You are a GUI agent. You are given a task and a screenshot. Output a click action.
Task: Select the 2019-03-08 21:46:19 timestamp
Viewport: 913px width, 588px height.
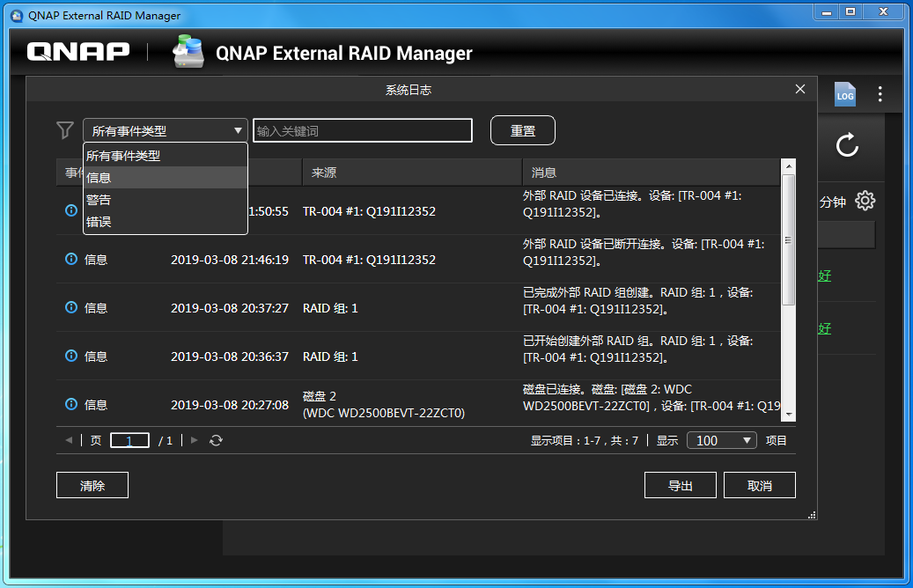pos(230,260)
